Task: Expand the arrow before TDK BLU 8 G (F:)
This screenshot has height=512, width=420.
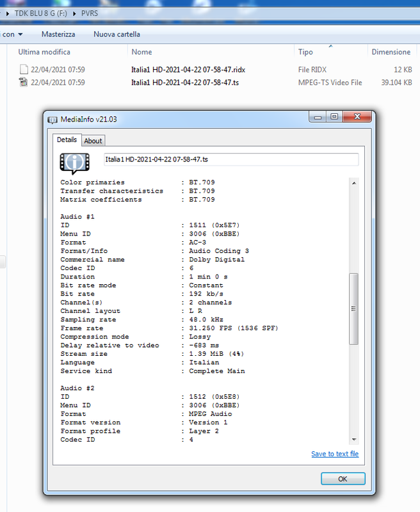Action: click(8, 13)
